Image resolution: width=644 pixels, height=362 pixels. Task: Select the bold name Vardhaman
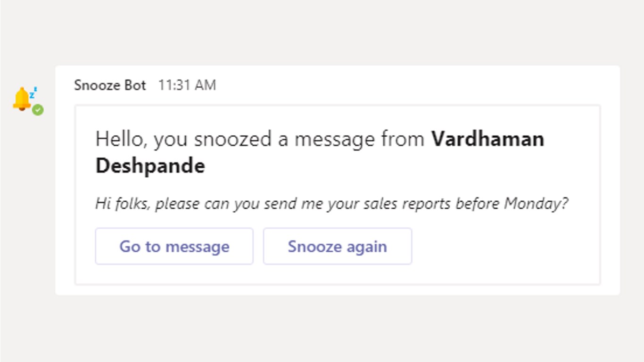pos(488,139)
